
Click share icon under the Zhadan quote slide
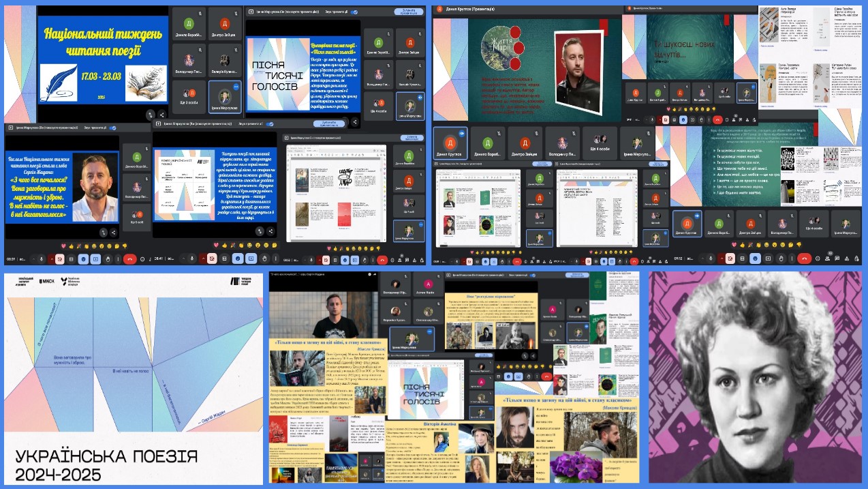[113, 232]
